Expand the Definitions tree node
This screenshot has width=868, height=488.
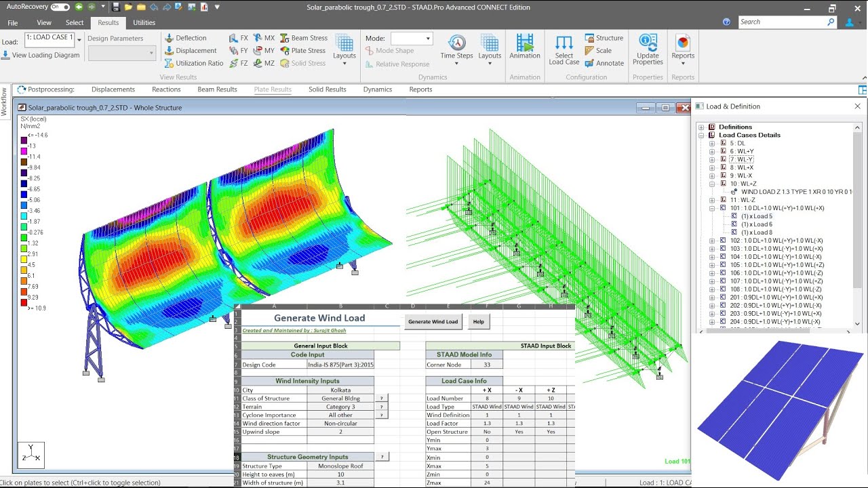[x=701, y=127]
